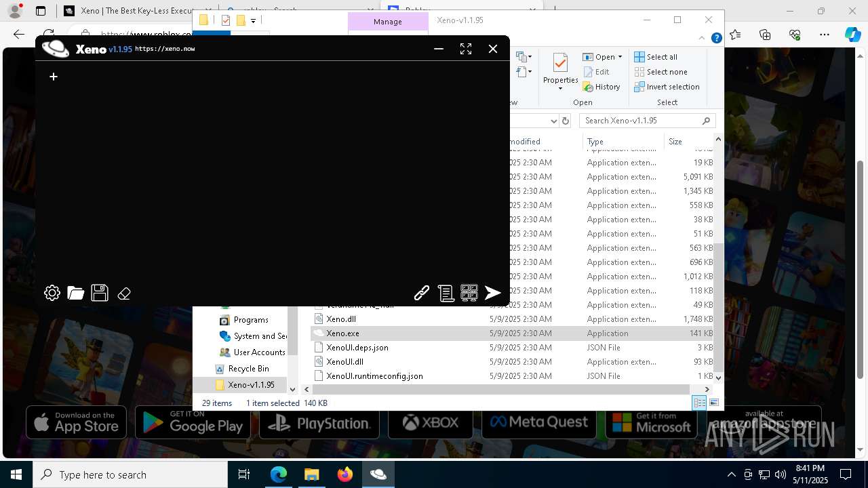Switch Explorer to large icons view

(x=713, y=403)
